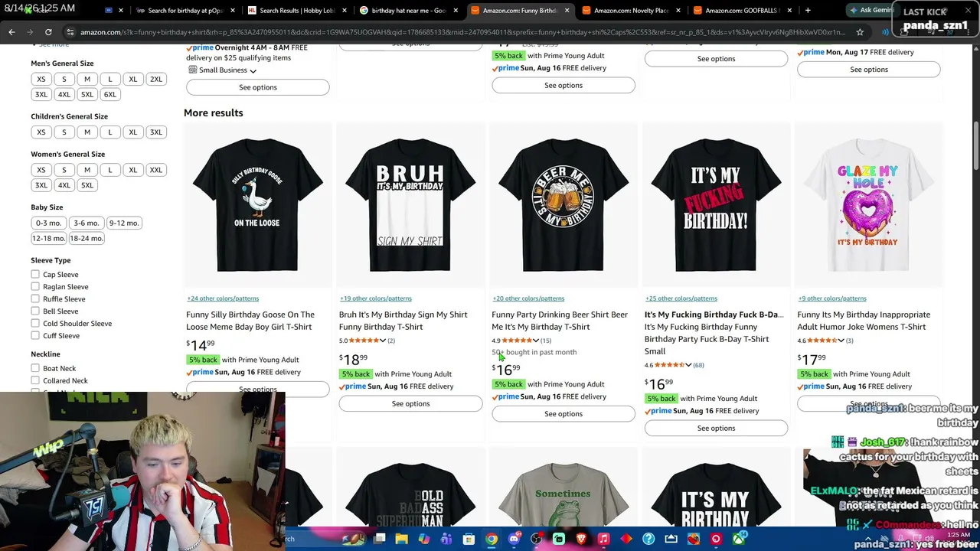The height and width of the screenshot is (551, 980).
Task: Open Copilot from the taskbar
Action: (x=423, y=539)
